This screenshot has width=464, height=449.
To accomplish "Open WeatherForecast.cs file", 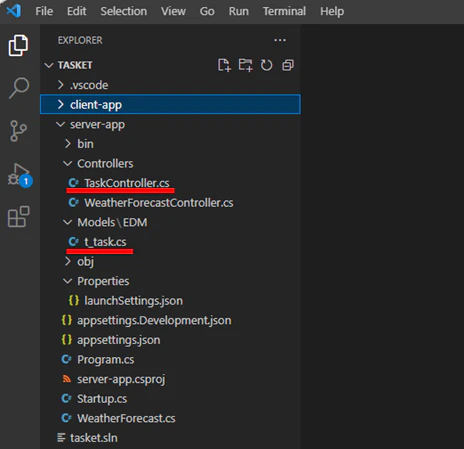I will coord(126,418).
